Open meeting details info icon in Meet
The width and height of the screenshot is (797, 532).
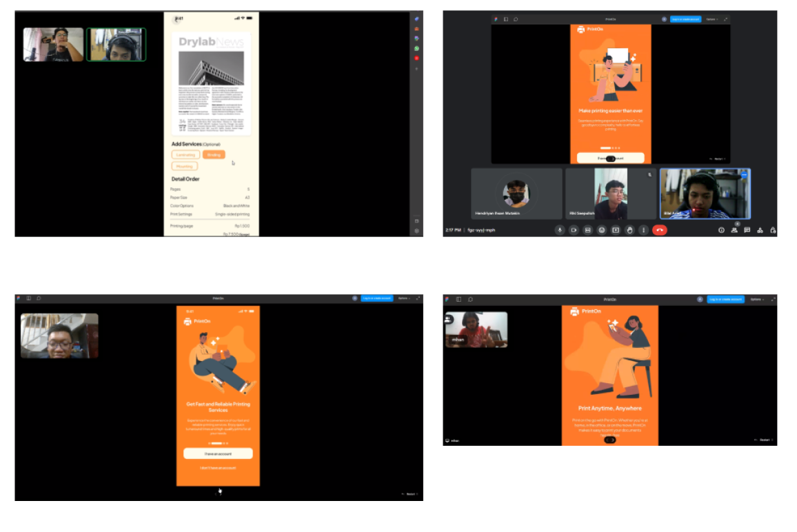pyautogui.click(x=721, y=230)
